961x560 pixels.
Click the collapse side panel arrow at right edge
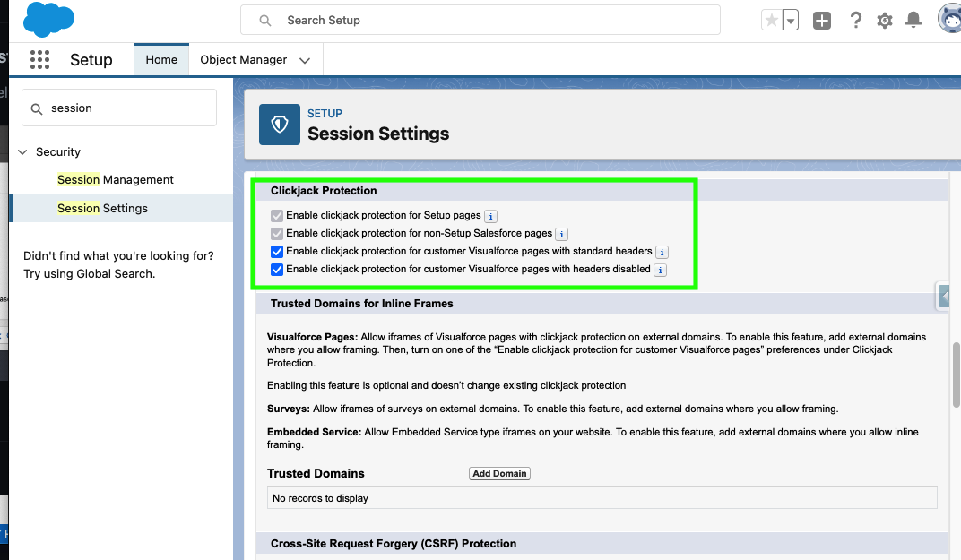point(944,297)
